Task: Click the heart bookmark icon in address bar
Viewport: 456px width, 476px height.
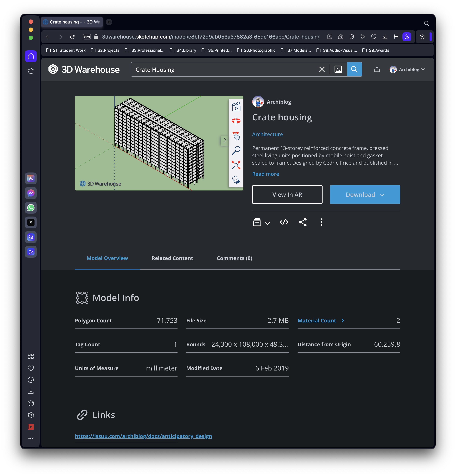Action: click(x=374, y=37)
